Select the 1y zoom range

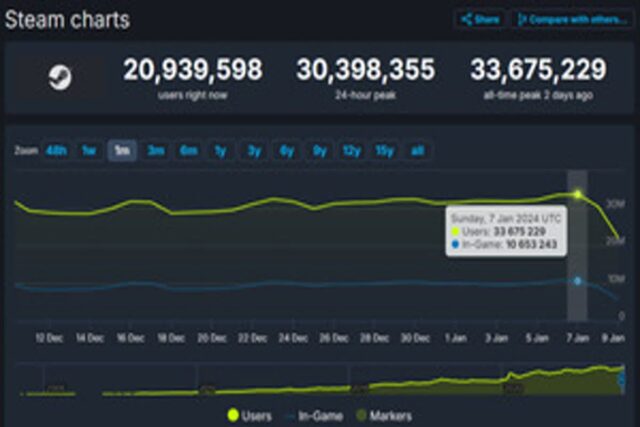click(x=221, y=151)
